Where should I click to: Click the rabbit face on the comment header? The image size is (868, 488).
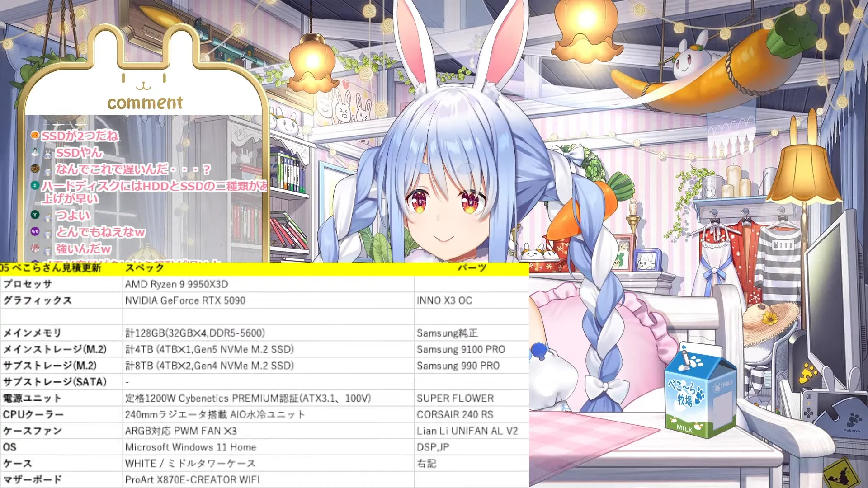(143, 81)
